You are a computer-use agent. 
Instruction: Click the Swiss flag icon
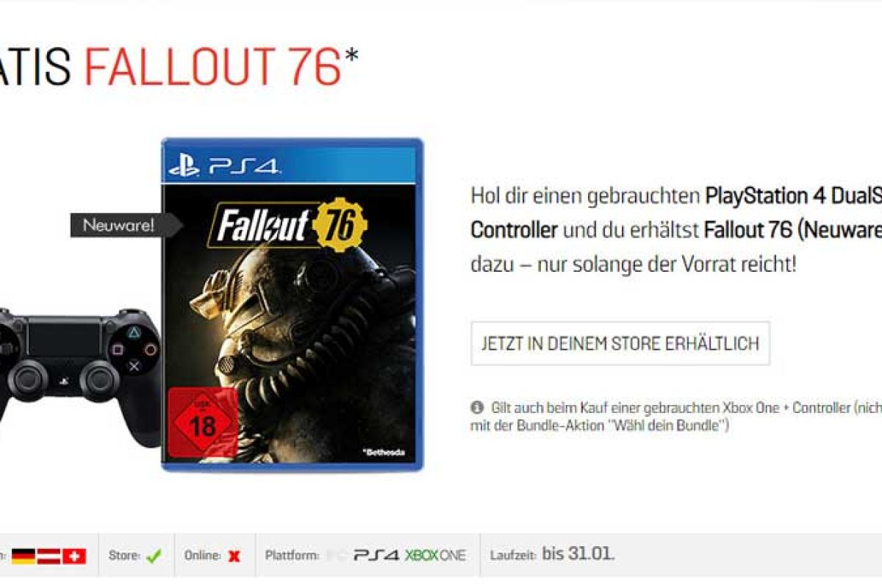pos(74,556)
